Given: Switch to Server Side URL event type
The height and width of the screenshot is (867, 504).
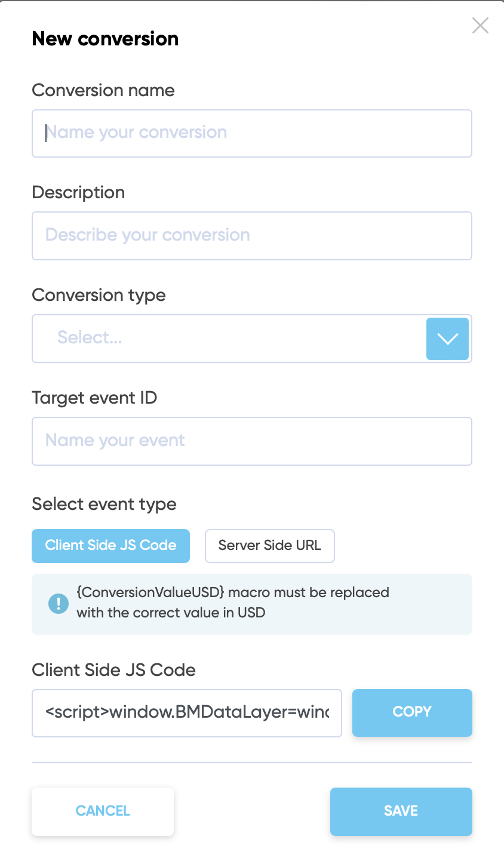Looking at the screenshot, I should (269, 546).
